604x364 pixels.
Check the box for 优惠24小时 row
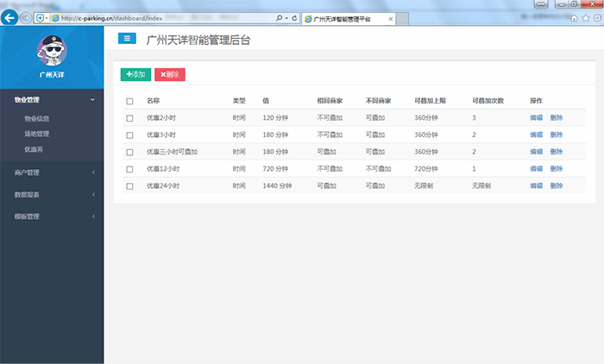click(129, 186)
